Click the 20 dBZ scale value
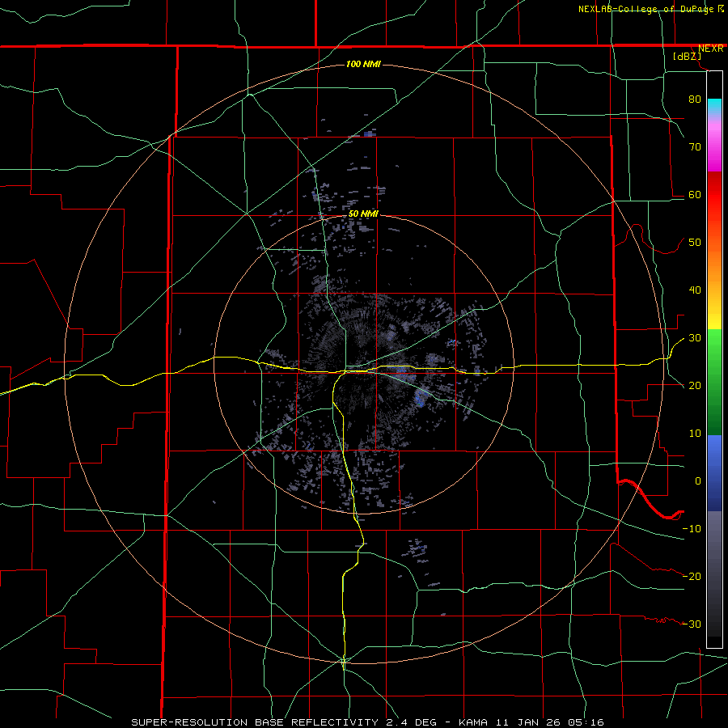The image size is (728, 728). 695,385
